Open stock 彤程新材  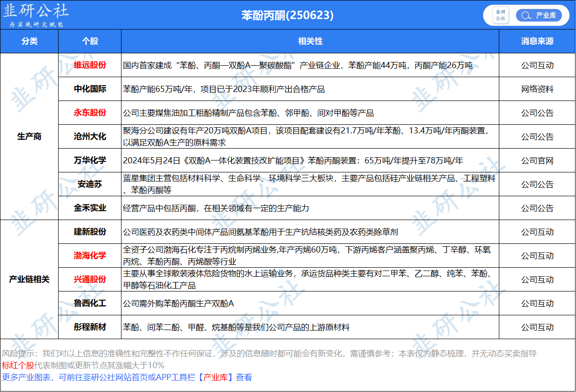pos(90,327)
